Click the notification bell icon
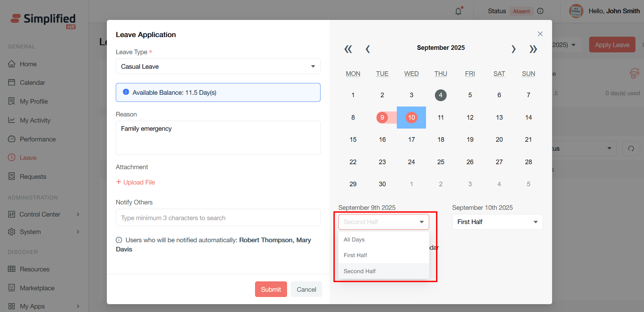The image size is (644, 312). (458, 11)
